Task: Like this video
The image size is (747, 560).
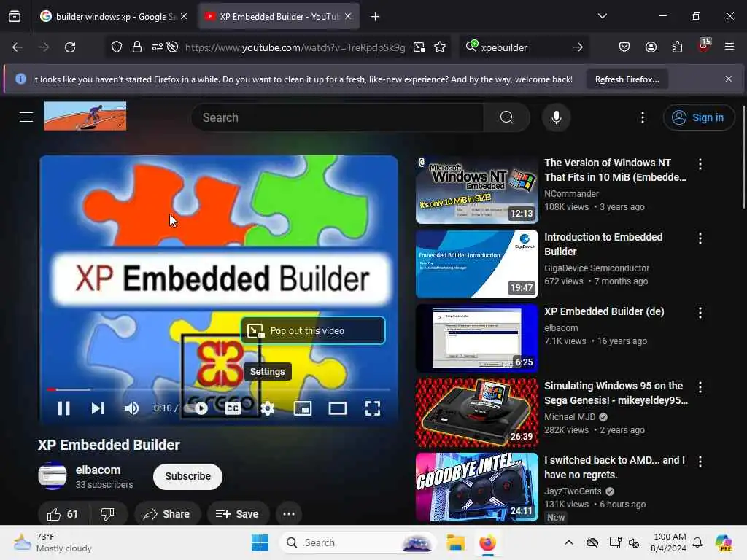Action: coord(63,514)
